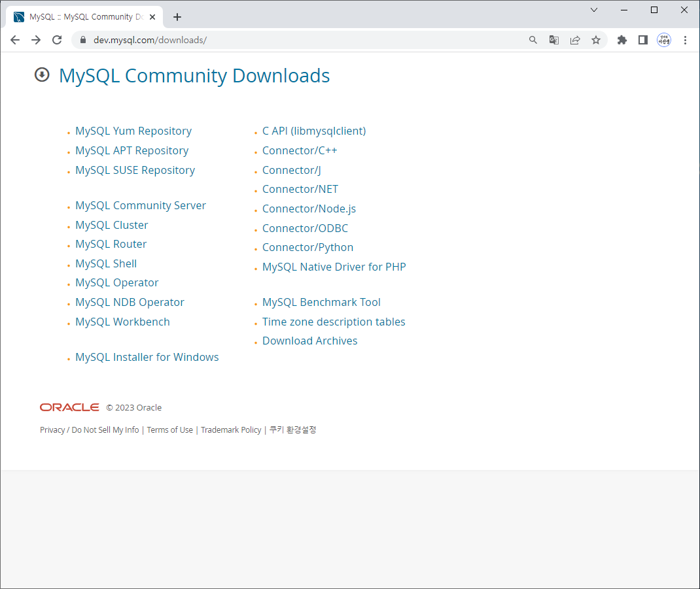Open MySQL Workbench link
700x589 pixels.
coord(122,322)
